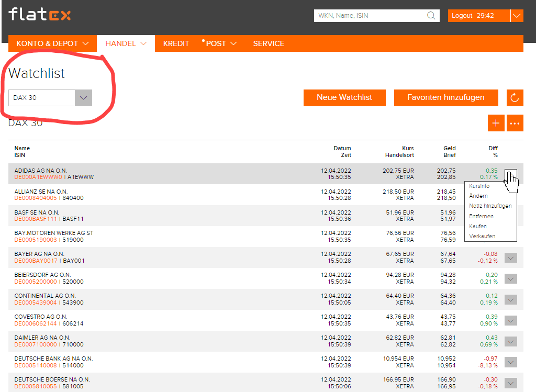The height and width of the screenshot is (392, 536).
Task: Open the Bayer AG row action dropdown
Action: (x=511, y=257)
